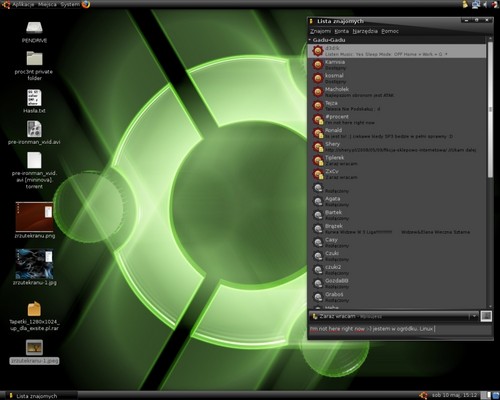Select the zrzutekranu.png thumbnail

34,217
